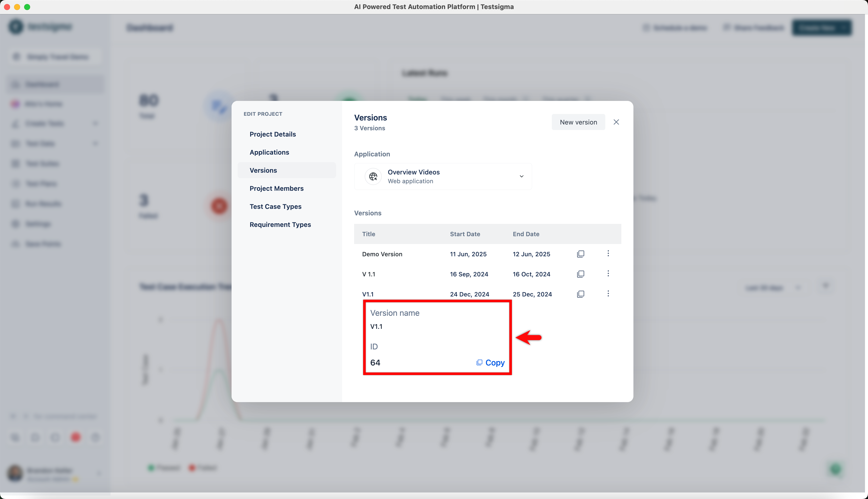Go to Project Members section

point(276,189)
